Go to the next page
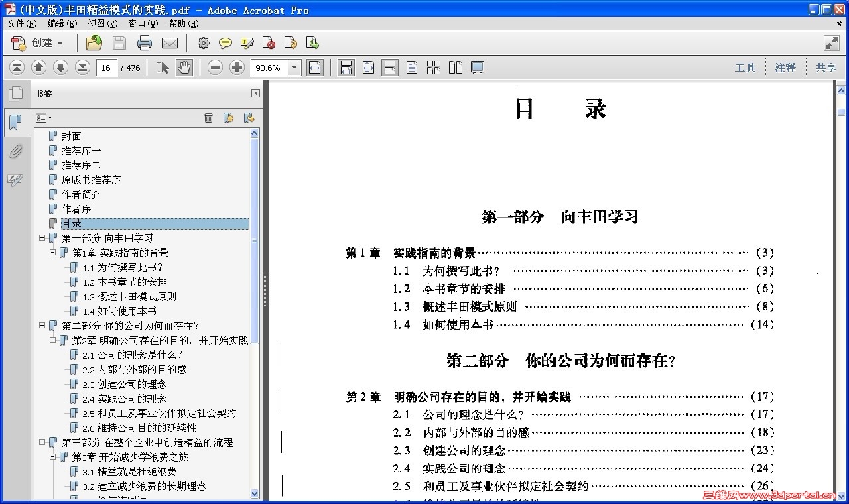This screenshot has width=849, height=504. 60,67
